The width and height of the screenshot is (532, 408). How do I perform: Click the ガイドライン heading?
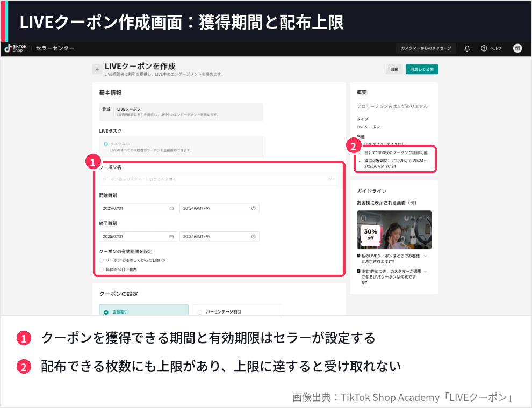tap(371, 191)
